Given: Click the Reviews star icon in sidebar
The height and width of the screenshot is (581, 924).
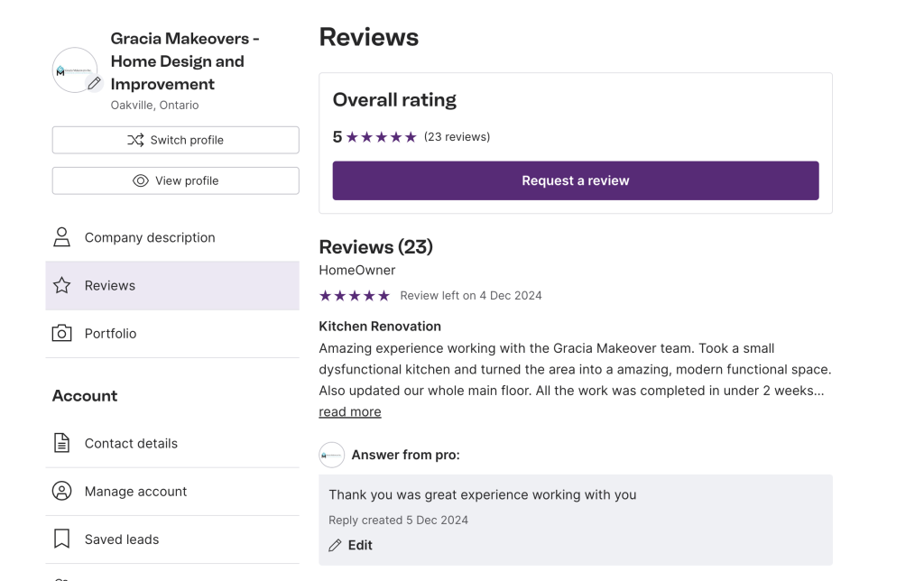Looking at the screenshot, I should coord(61,286).
